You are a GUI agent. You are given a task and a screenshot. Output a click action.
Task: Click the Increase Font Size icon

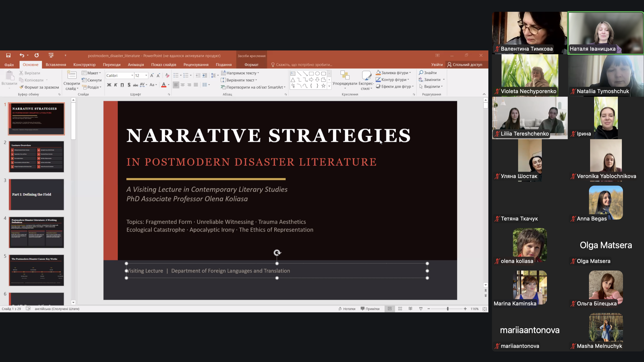[152, 76]
